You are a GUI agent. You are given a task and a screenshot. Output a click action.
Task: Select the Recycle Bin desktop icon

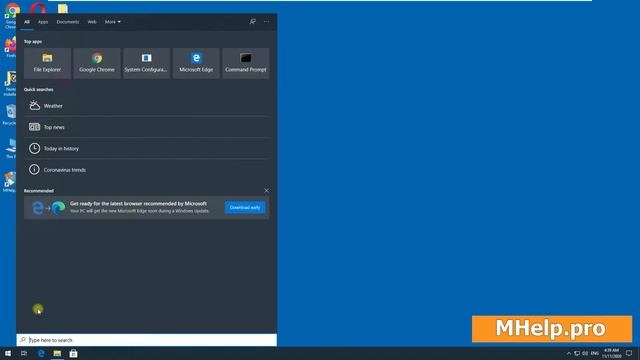(x=10, y=114)
